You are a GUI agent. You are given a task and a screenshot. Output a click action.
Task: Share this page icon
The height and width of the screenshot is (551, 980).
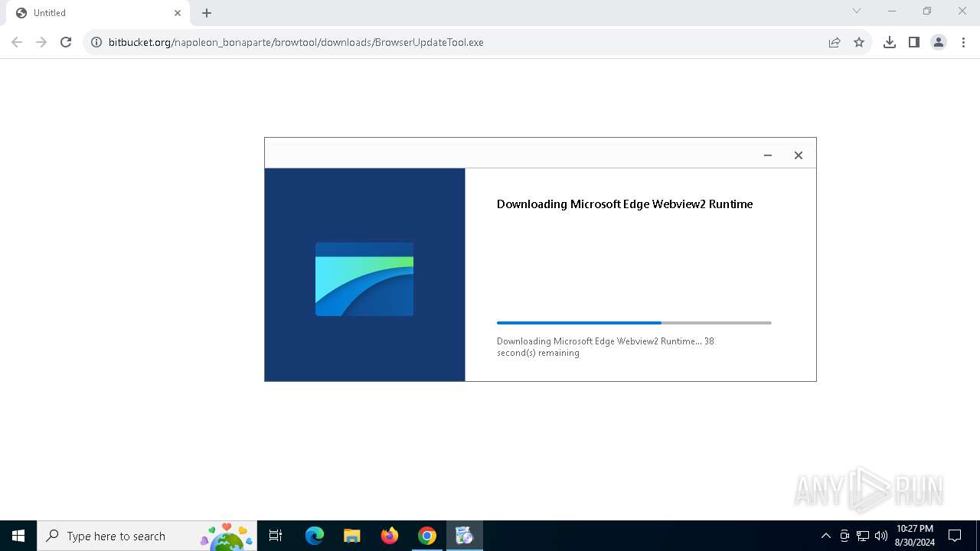pos(835,42)
